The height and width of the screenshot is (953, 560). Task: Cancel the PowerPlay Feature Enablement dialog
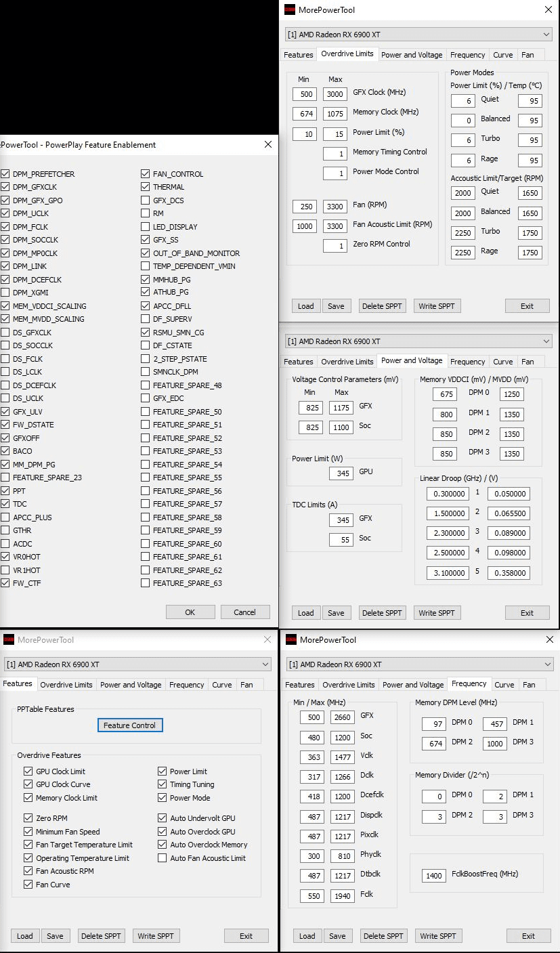(x=245, y=612)
